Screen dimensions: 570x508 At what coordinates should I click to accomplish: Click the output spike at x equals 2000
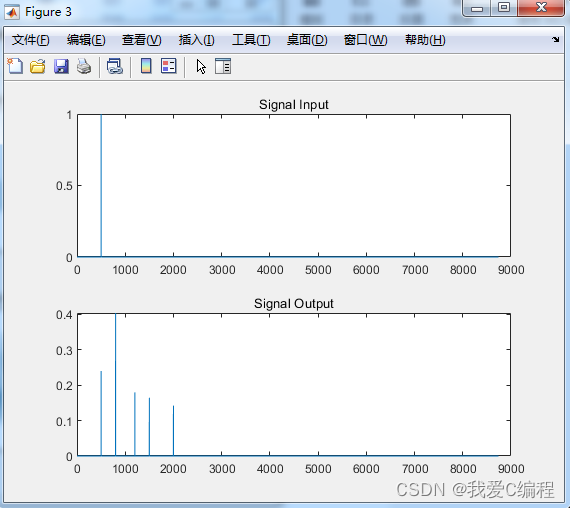173,431
